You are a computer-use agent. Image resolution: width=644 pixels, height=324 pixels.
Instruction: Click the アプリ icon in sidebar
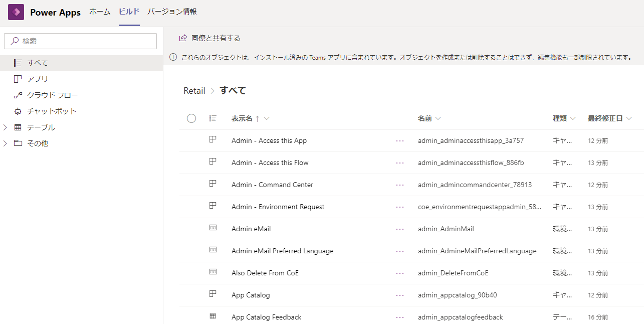[x=18, y=79]
